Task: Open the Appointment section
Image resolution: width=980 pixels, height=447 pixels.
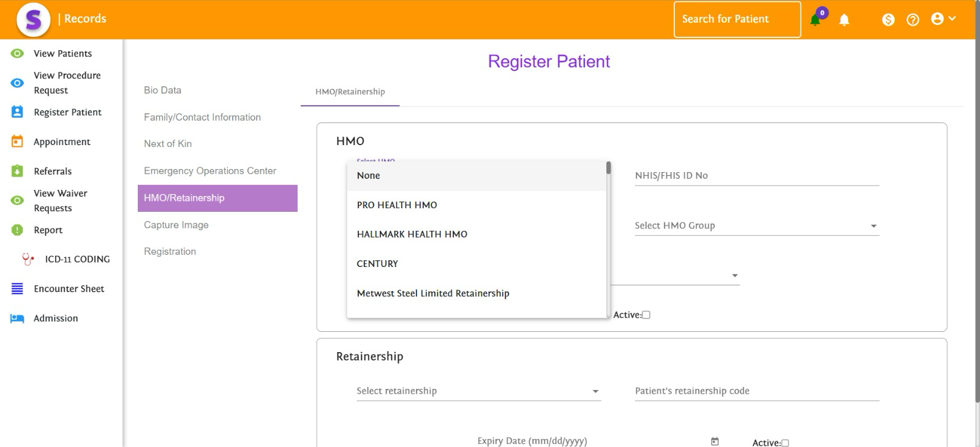Action: tap(62, 141)
